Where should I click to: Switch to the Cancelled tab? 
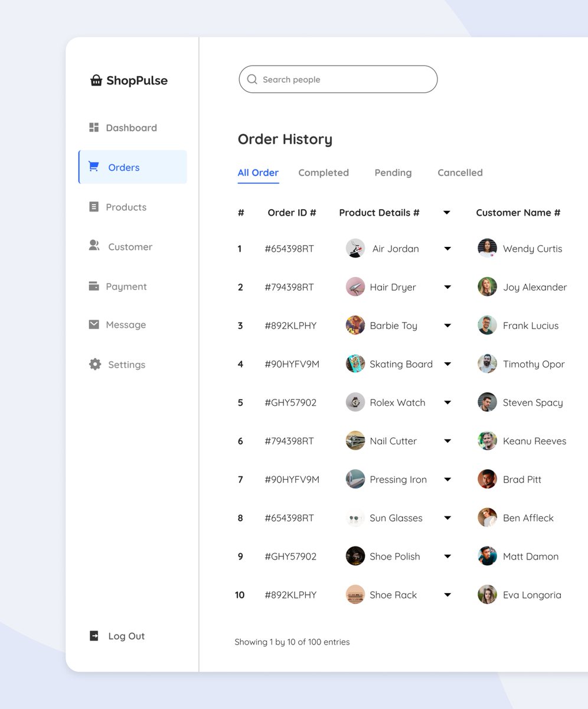click(x=460, y=173)
